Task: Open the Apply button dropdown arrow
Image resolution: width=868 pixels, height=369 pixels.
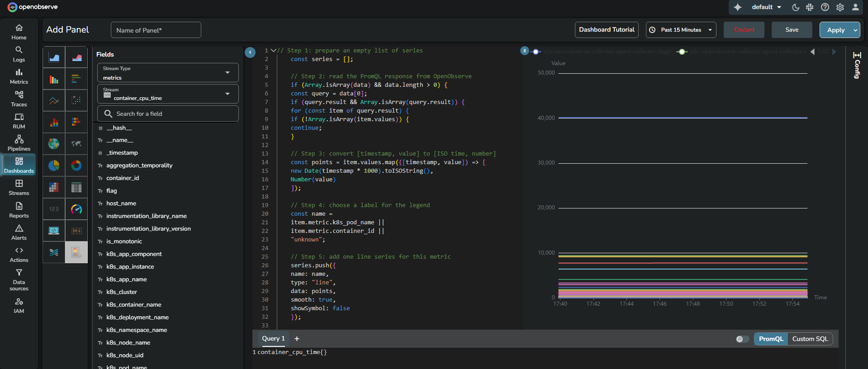Action: 855,30
